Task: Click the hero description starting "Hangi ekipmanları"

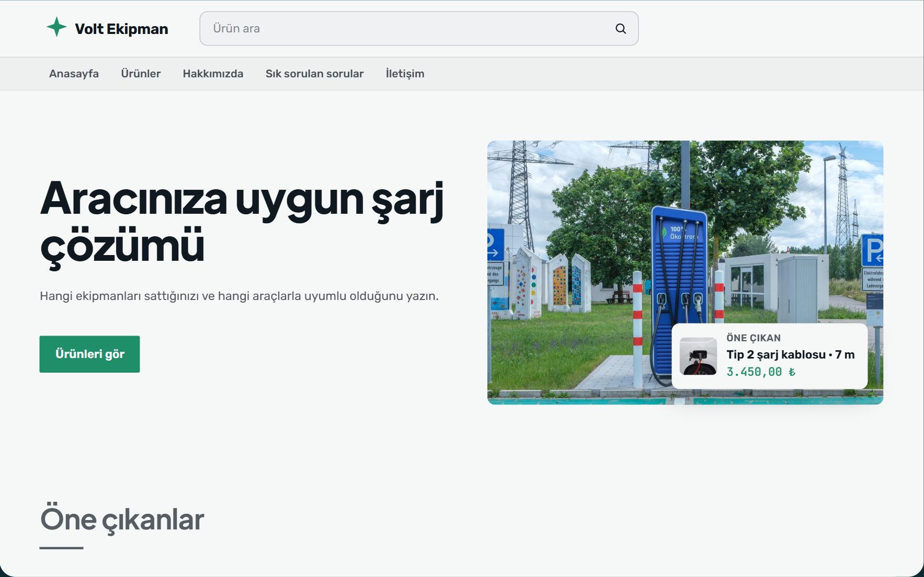Action: click(239, 296)
